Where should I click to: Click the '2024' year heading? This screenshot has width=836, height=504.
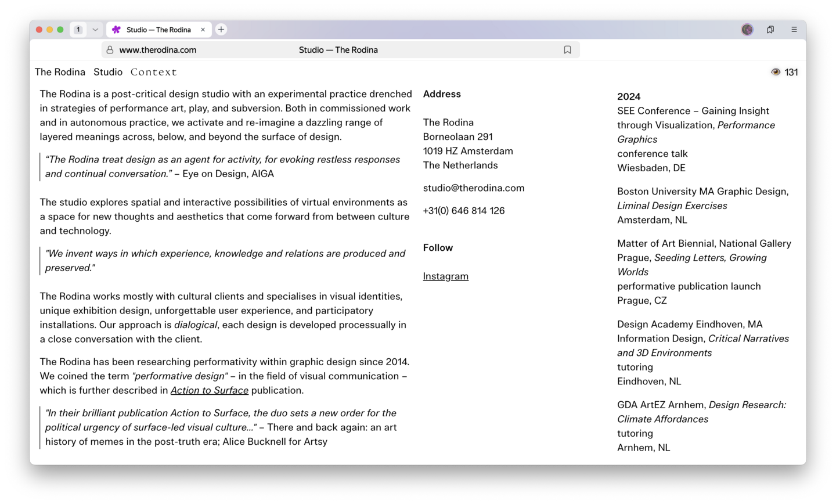(629, 96)
